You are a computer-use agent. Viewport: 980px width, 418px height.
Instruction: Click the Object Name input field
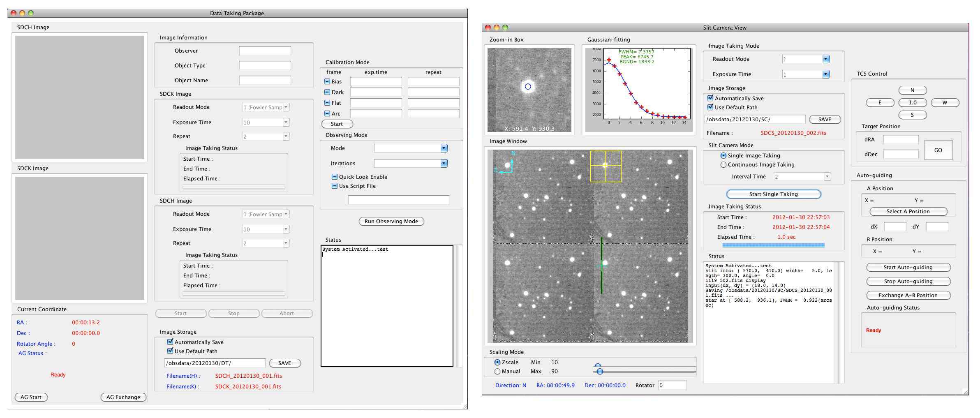click(x=265, y=80)
